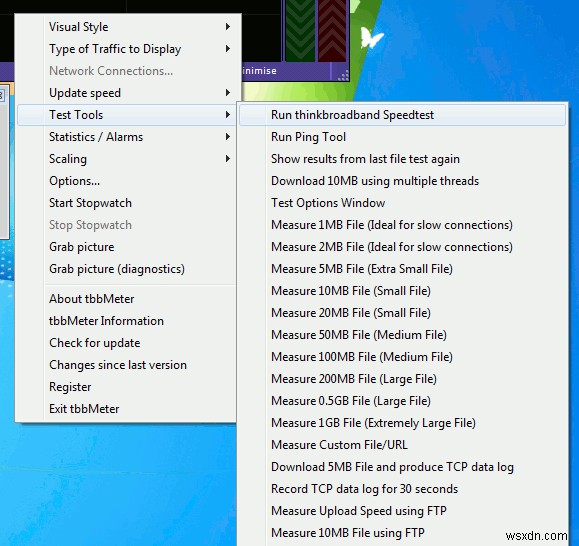The height and width of the screenshot is (546, 579).
Task: Click the green download chevron meter bar
Action: 300,30
